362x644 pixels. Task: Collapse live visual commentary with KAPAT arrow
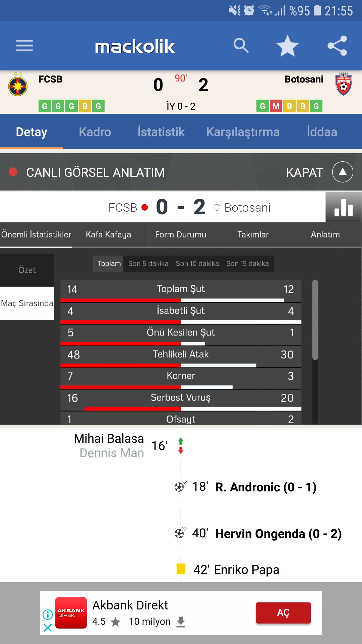click(343, 172)
